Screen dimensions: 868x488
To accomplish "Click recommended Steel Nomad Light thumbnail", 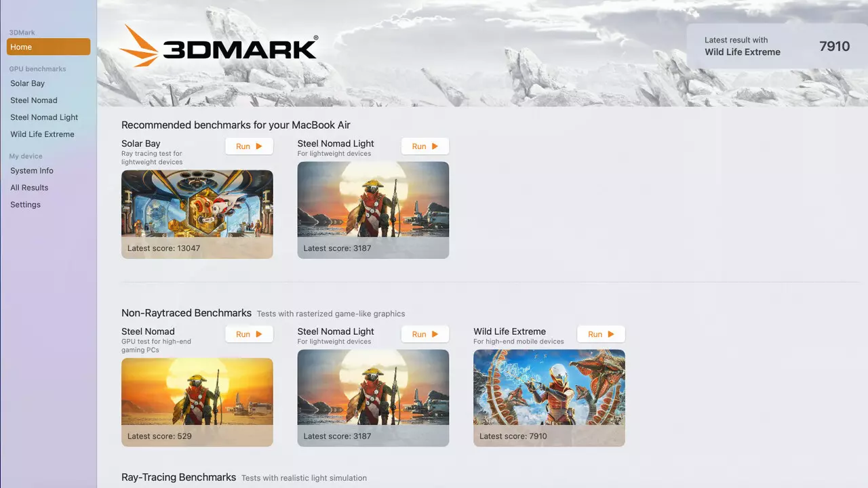I will [373, 210].
